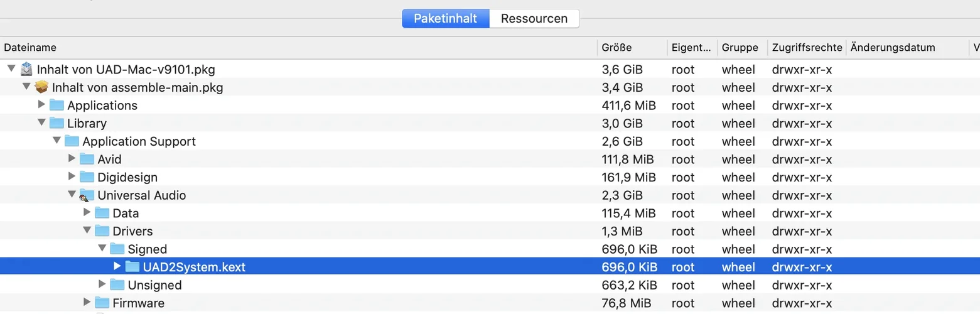
Task: Click the Universal Audio folder icon
Action: pos(87,195)
